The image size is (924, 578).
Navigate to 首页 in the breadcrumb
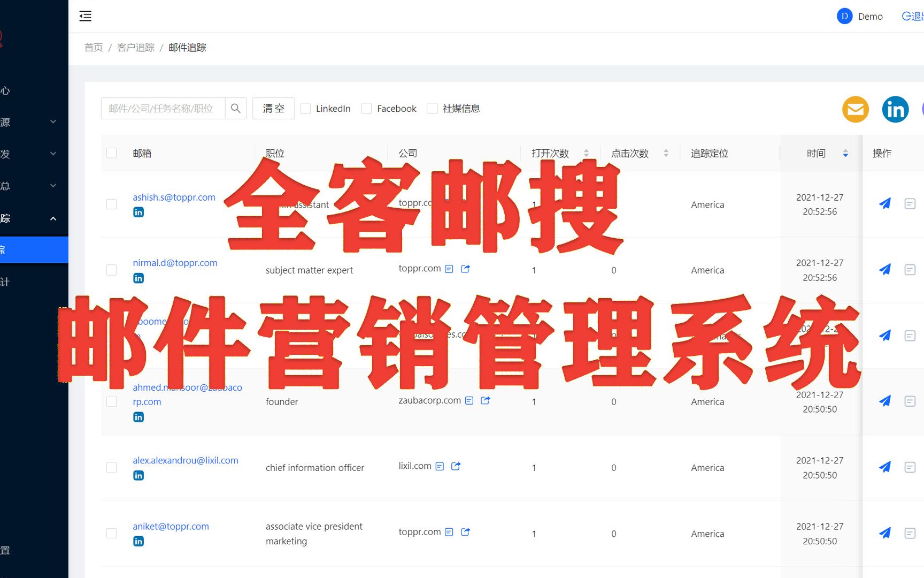[93, 47]
